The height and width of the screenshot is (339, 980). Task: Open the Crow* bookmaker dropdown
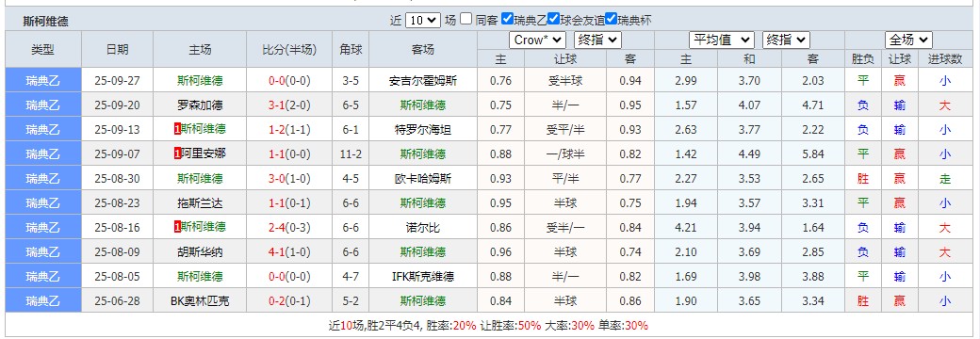(537, 40)
